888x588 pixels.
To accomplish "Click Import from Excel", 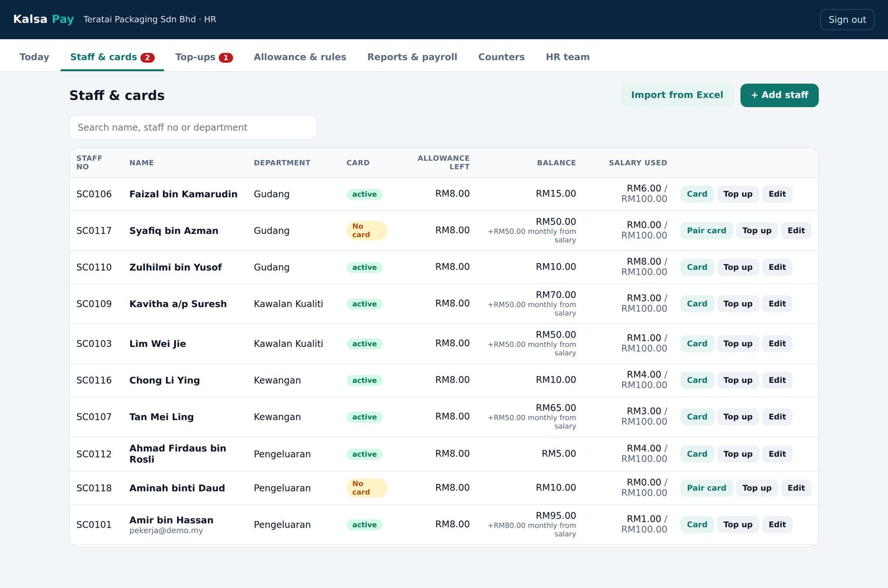I will (x=677, y=95).
